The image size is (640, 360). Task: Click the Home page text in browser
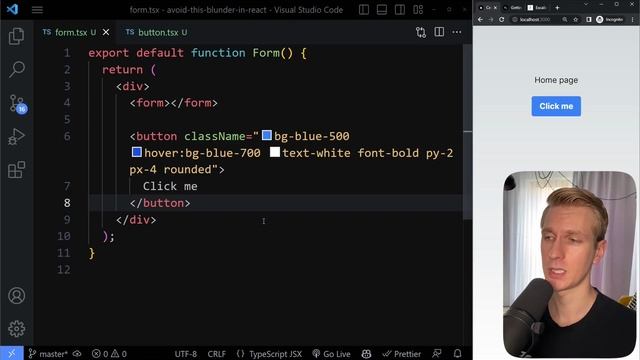pos(556,80)
